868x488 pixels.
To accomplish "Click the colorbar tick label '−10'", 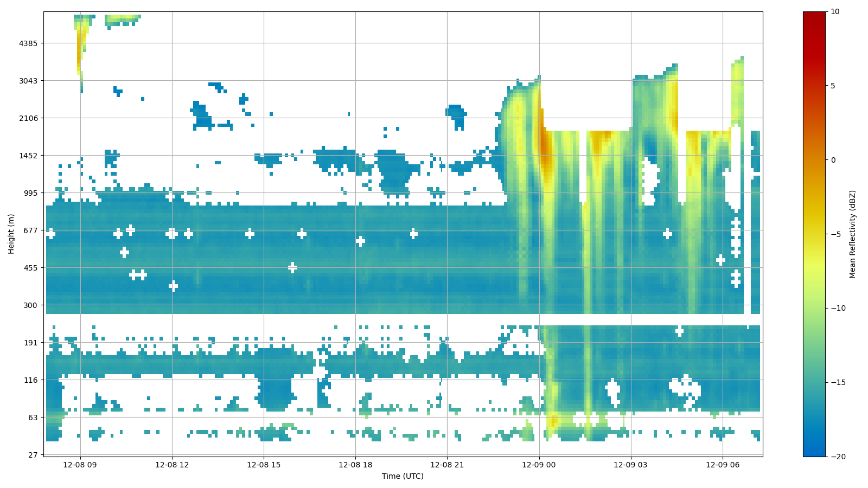I will click(838, 309).
